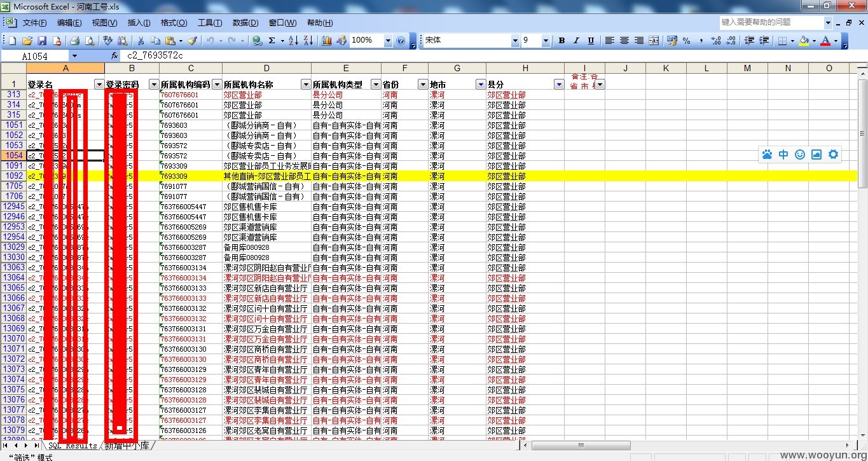Insert a hyperlink using globe icon
This screenshot has height=461, width=868.
(257, 41)
